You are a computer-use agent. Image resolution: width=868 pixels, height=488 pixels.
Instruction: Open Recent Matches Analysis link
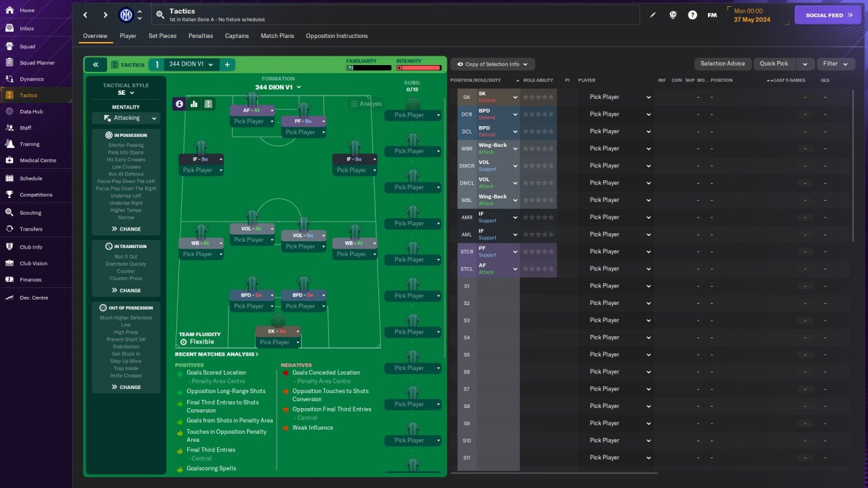(x=216, y=354)
